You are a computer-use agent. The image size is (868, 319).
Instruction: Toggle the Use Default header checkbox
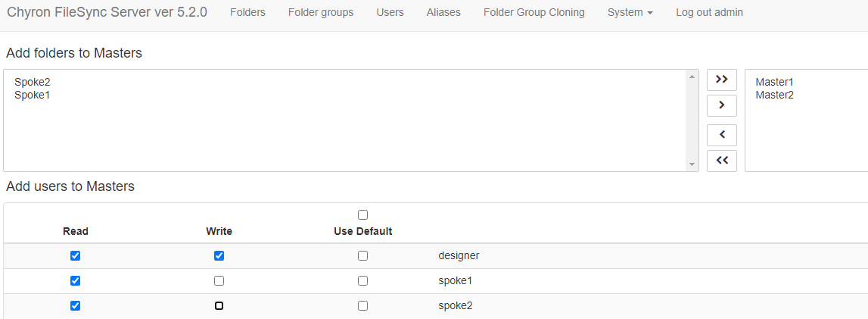(362, 215)
